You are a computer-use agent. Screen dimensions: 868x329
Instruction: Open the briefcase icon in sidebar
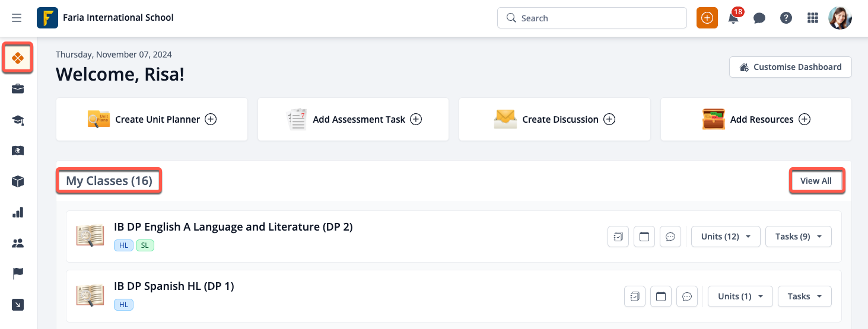point(18,89)
